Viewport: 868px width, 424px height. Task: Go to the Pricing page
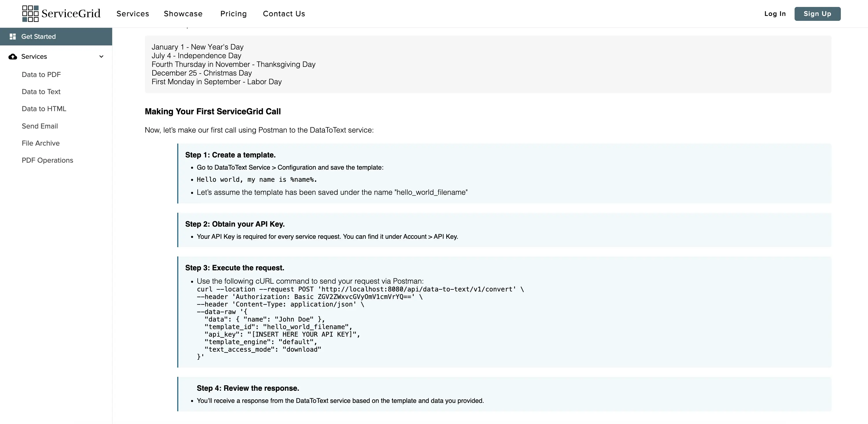[234, 14]
